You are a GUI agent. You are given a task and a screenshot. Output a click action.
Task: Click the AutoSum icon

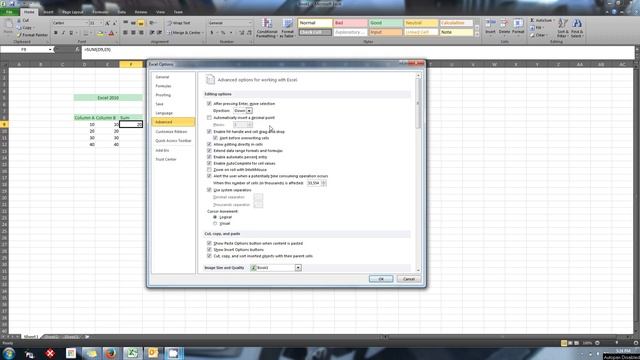click(532, 20)
